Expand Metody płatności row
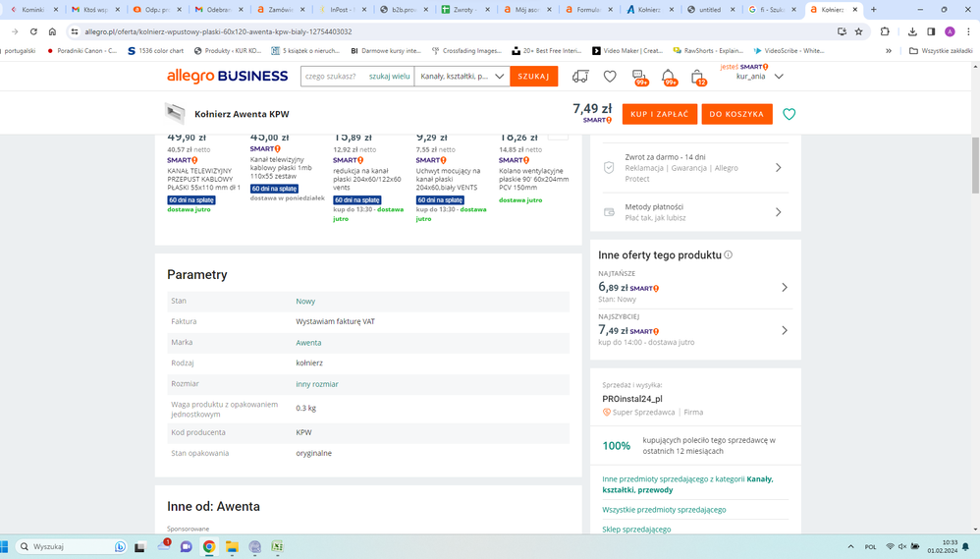 [x=695, y=212]
